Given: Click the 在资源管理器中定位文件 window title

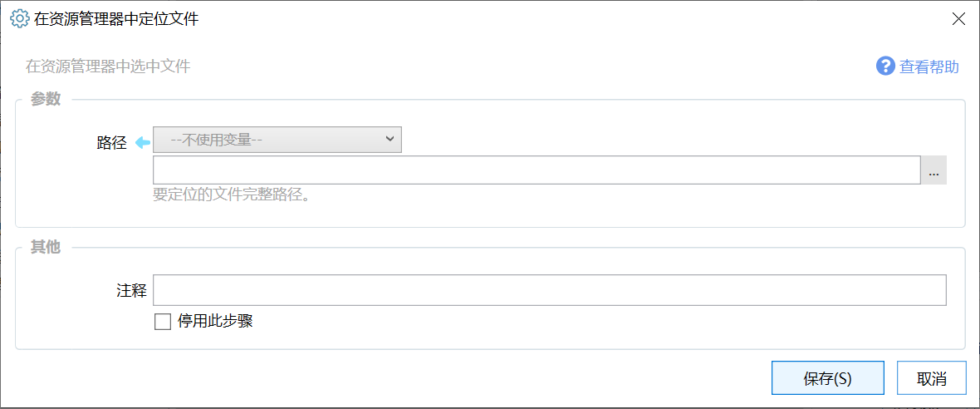Looking at the screenshot, I should click(x=115, y=19).
